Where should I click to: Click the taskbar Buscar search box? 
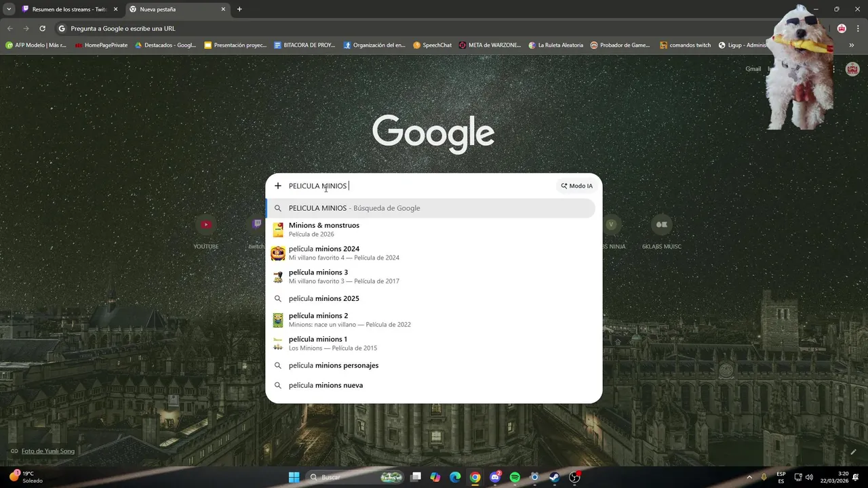point(356,477)
